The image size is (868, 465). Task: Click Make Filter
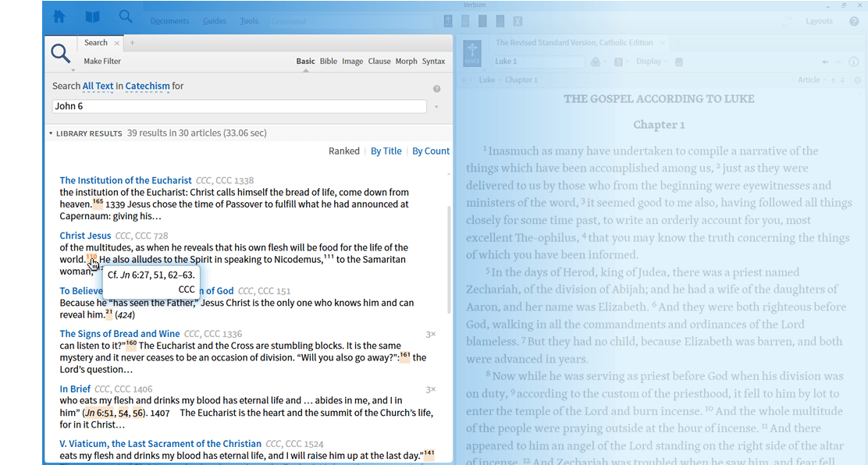(x=102, y=62)
